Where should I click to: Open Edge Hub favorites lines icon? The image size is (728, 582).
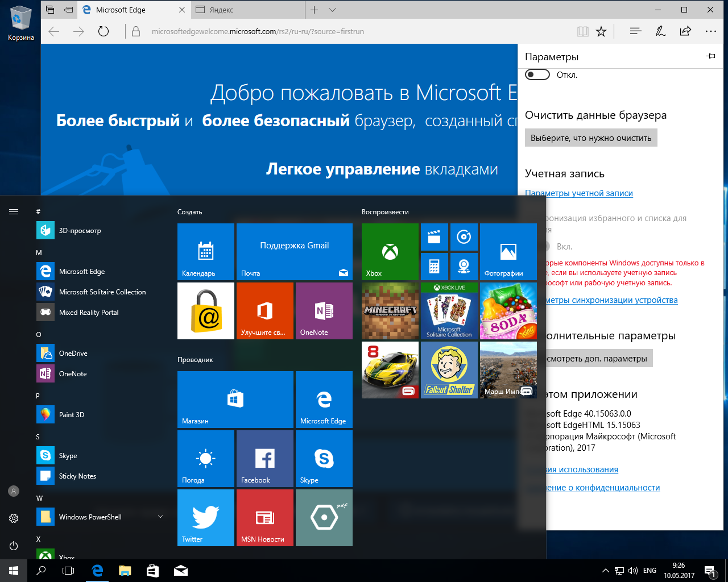click(636, 31)
